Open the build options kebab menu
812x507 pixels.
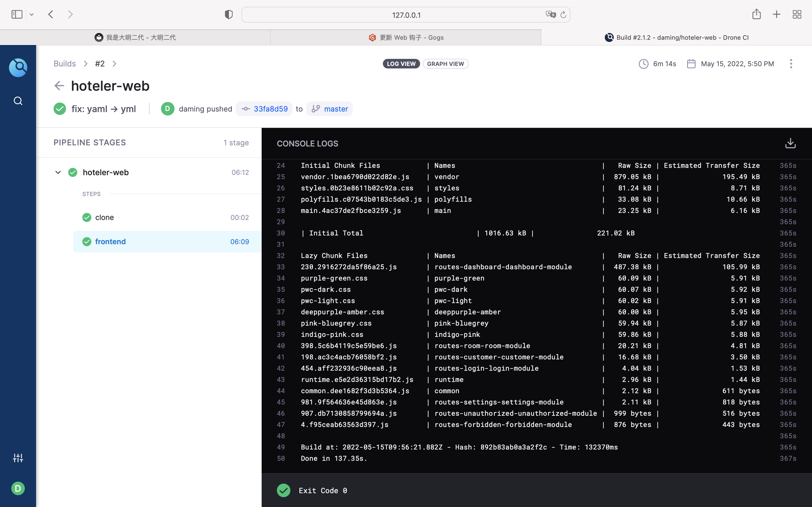click(x=791, y=64)
